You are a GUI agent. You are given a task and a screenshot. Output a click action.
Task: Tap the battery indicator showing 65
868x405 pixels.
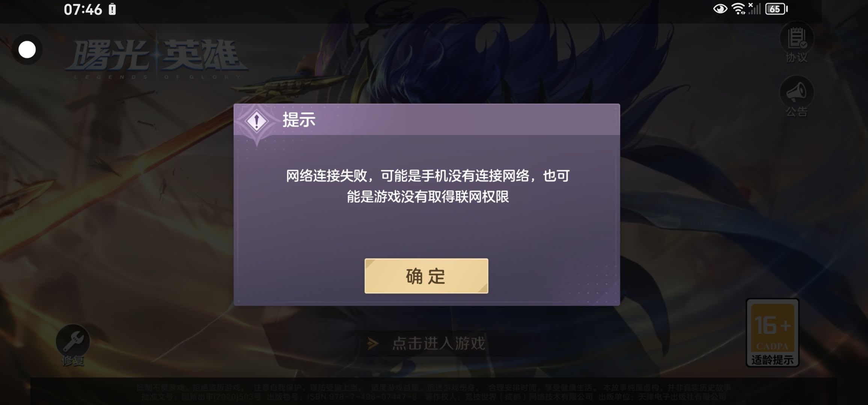click(x=776, y=9)
